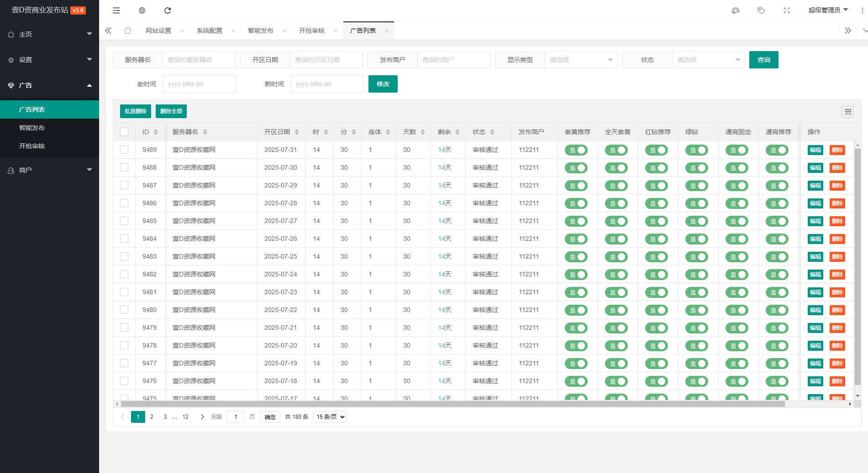The image size is (868, 473).
Task: Click the 修改 button
Action: (383, 84)
